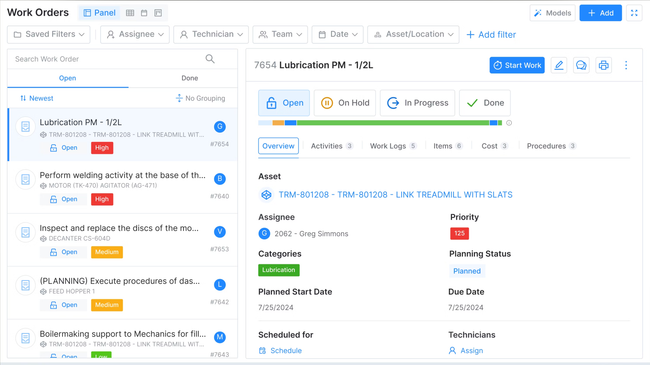Click Greg Simmons avatar G in Assignee

[264, 234]
